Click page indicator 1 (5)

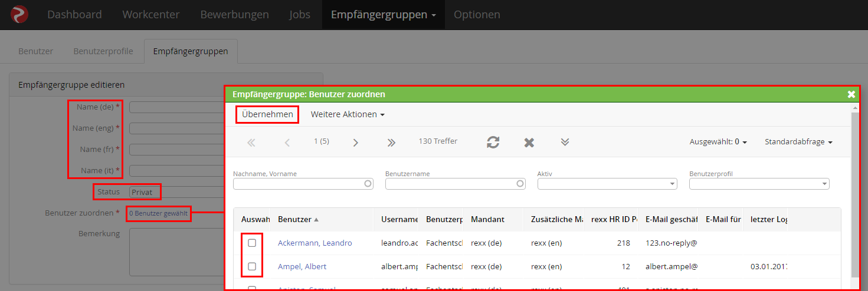click(322, 141)
